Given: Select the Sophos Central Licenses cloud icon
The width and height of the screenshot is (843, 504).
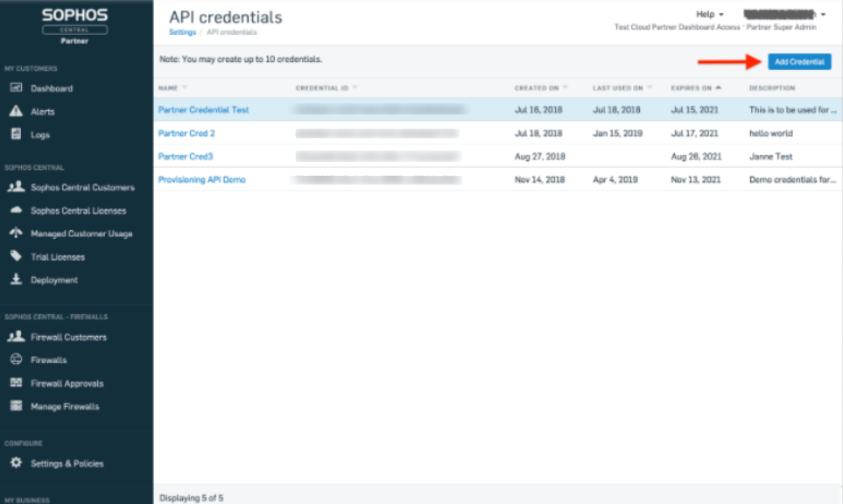Looking at the screenshot, I should click(15, 210).
